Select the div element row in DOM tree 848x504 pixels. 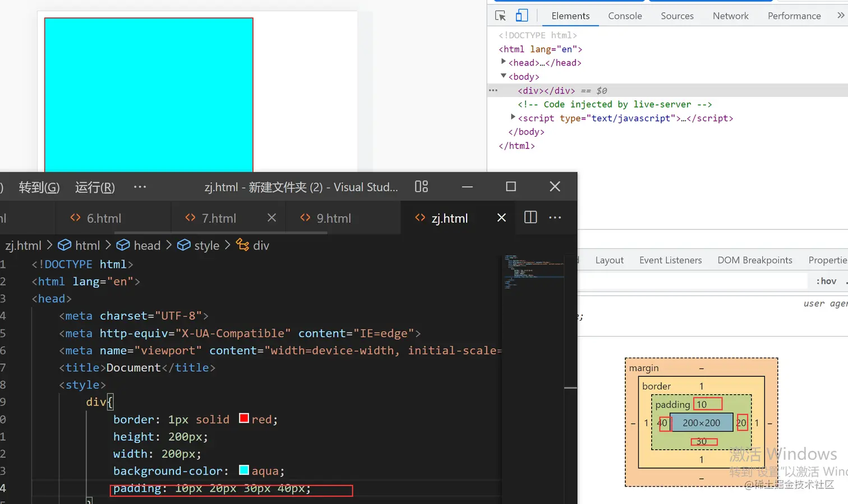tap(667, 90)
